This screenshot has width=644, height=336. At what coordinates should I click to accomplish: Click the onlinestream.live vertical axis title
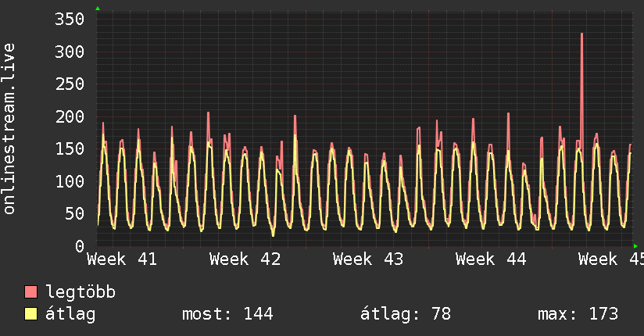click(x=9, y=129)
